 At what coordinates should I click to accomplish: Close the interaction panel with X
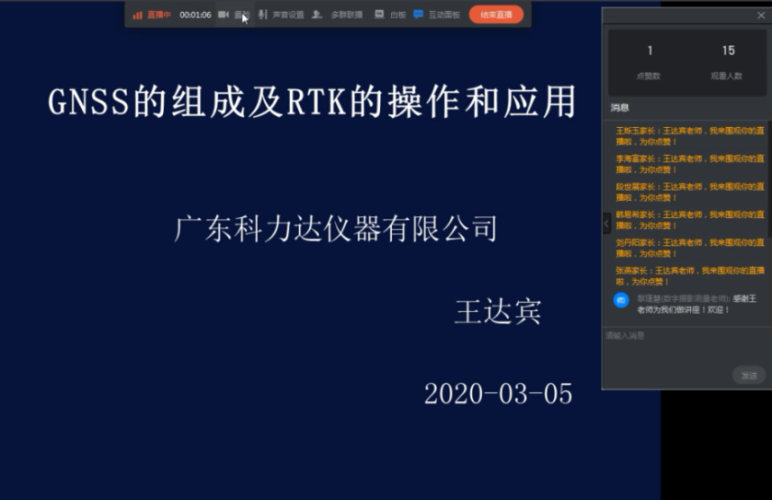(761, 15)
